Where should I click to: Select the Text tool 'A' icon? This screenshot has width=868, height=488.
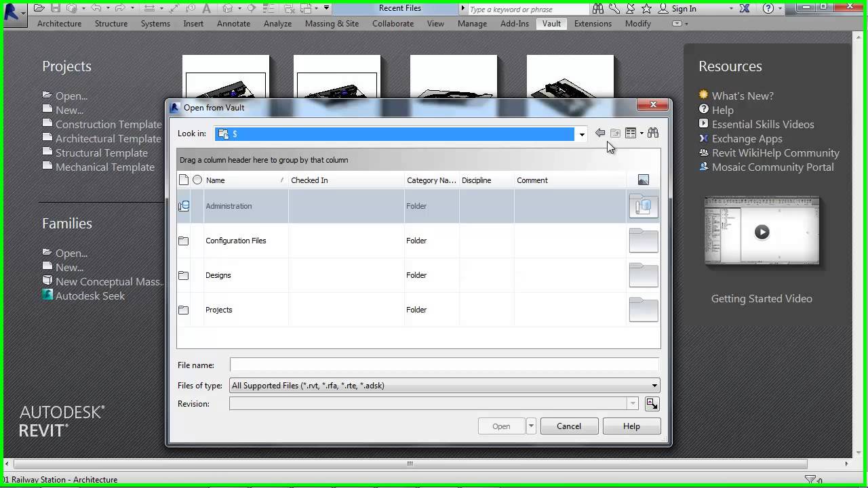pos(206,8)
